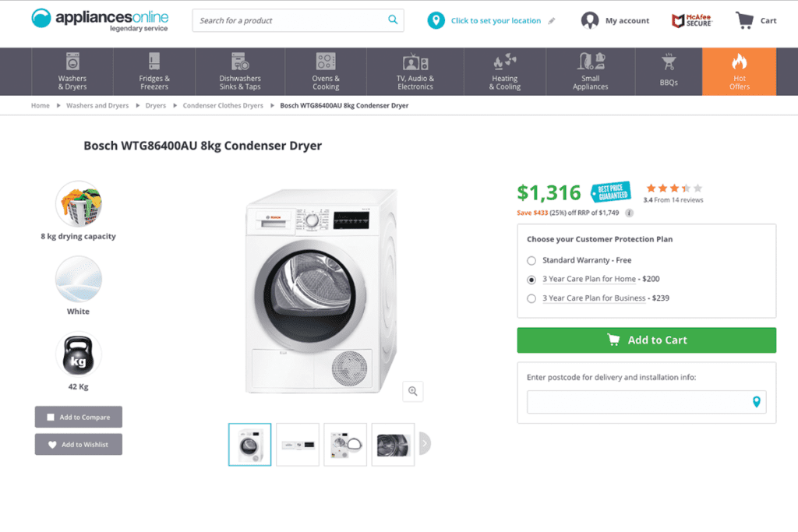Image resolution: width=798 pixels, height=532 pixels.
Task: Tick the Add to Compare checkbox
Action: 51,417
